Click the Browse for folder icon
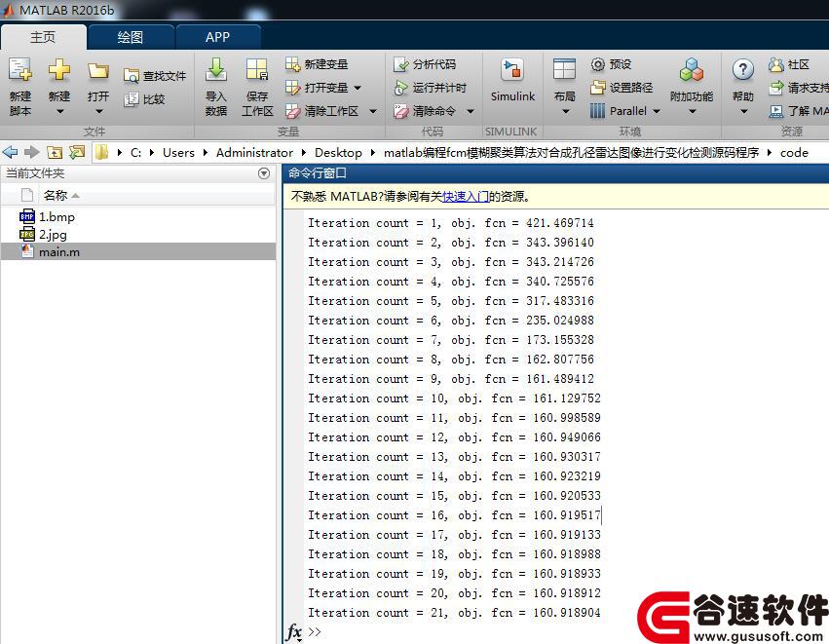829x644 pixels. (77, 153)
